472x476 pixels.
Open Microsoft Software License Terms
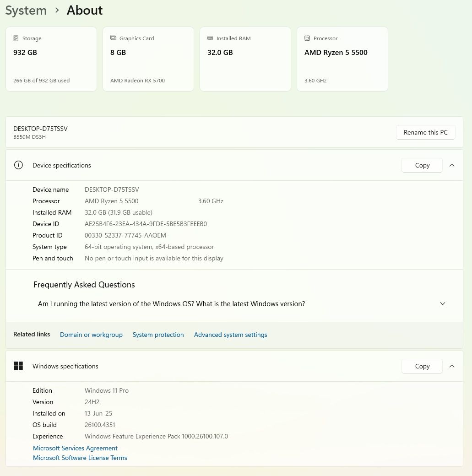80,458
